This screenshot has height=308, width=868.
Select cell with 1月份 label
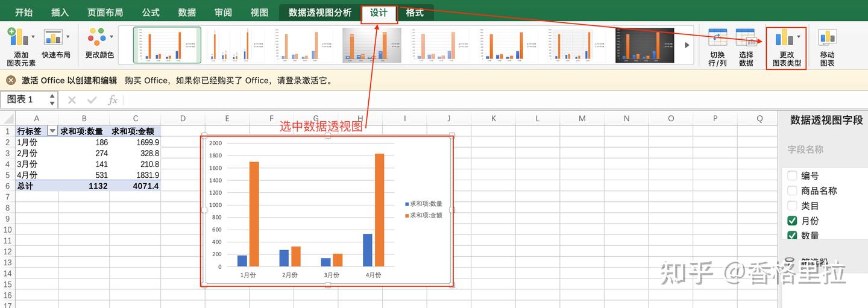[37, 142]
